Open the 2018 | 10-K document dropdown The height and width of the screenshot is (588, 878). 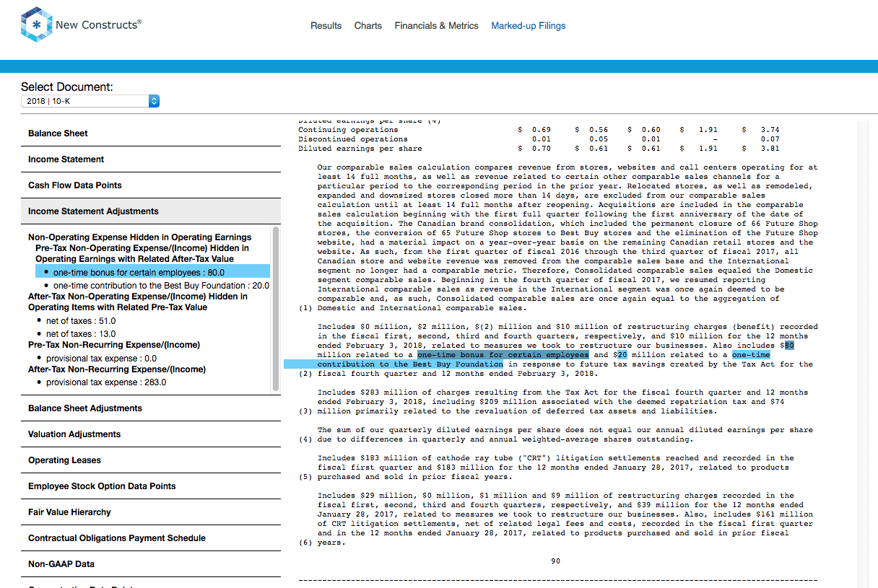(x=90, y=102)
